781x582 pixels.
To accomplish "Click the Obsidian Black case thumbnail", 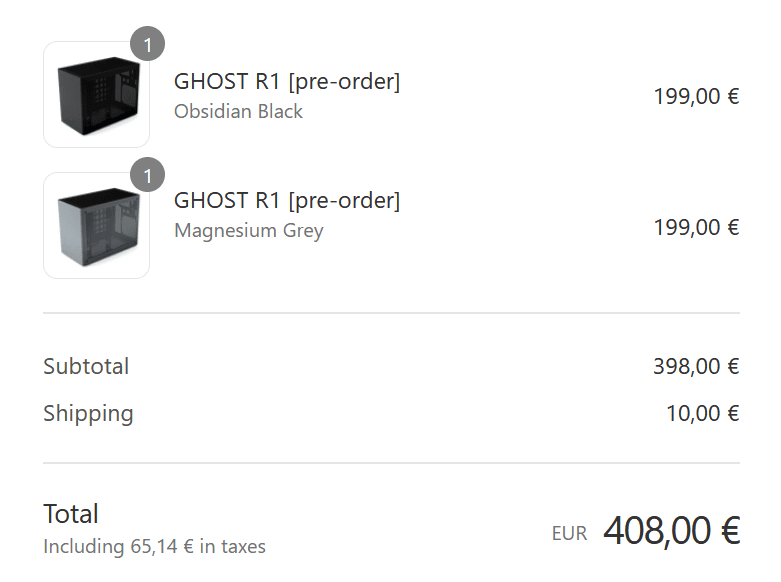I will click(97, 95).
